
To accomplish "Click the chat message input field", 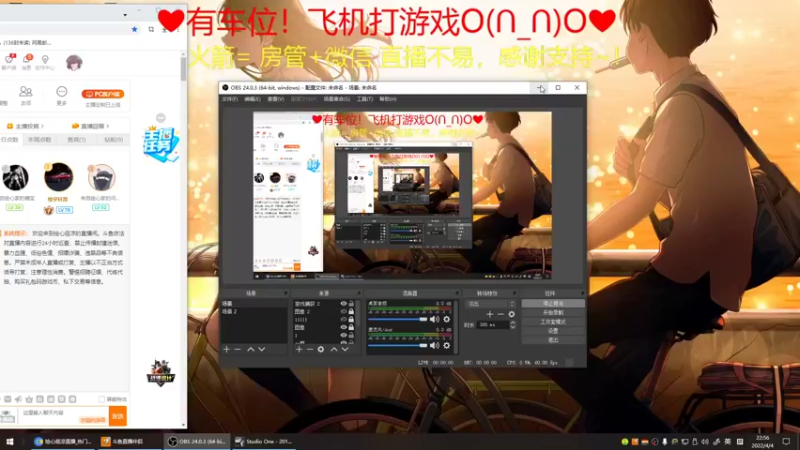I will [x=63, y=416].
